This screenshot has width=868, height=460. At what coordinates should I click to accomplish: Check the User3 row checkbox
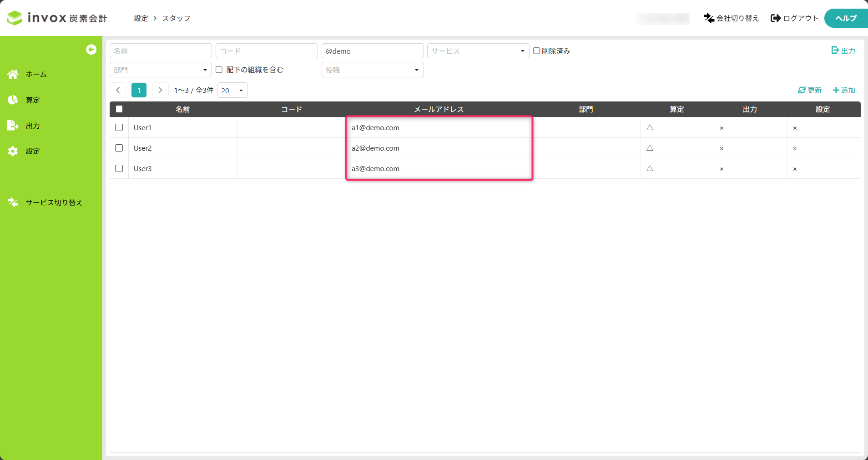119,168
